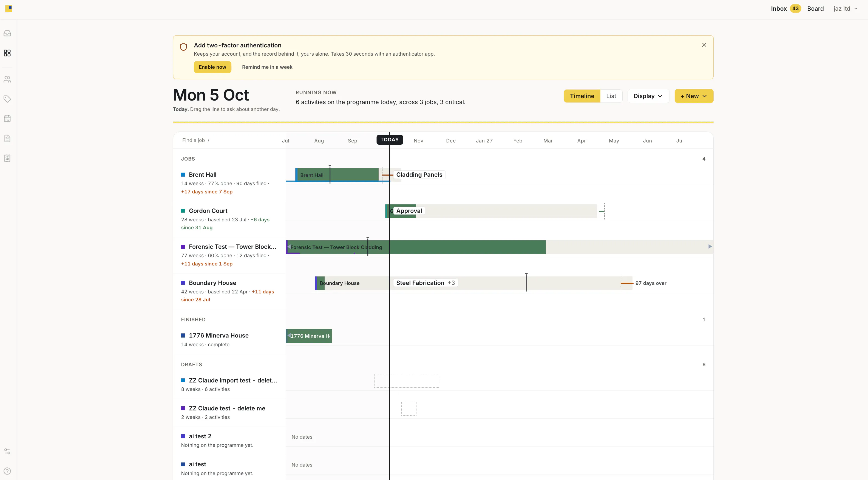This screenshot has height=480, width=868.
Task: Click the Approval activity label
Action: pos(409,211)
